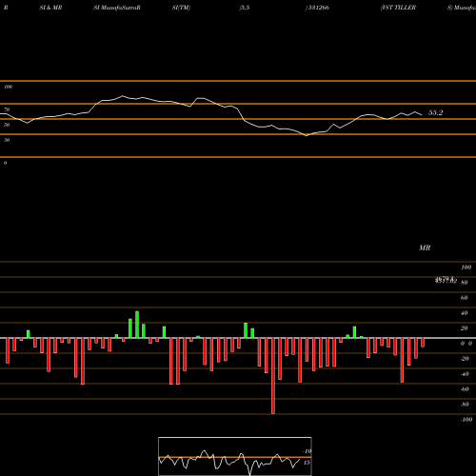Click the "SI(TM)" header label
This screenshot has width=476, height=476.
point(181,8)
